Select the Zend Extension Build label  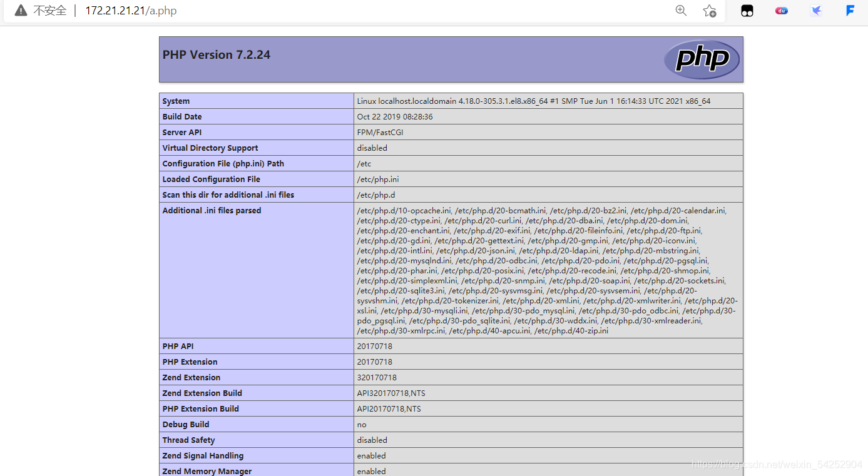click(x=202, y=393)
